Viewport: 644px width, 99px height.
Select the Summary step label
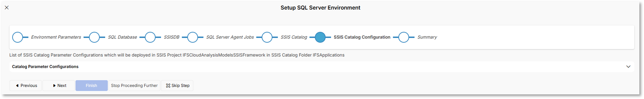(x=427, y=37)
